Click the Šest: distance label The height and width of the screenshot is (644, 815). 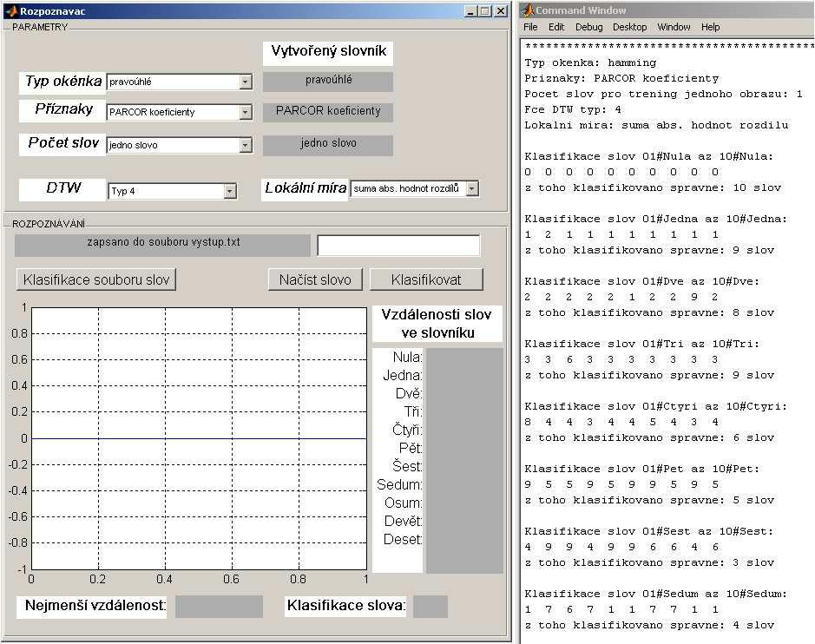(x=408, y=467)
